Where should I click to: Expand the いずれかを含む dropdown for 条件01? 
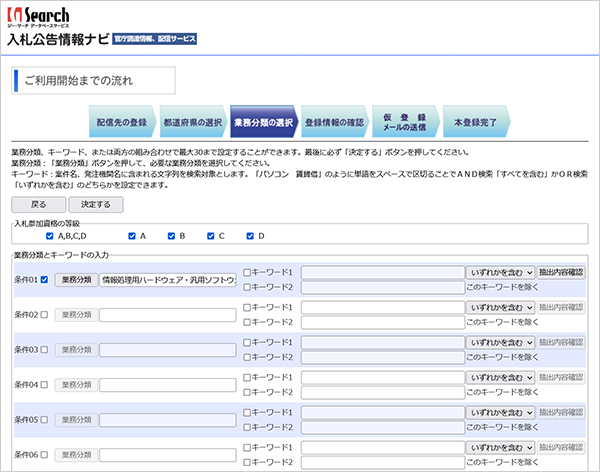point(500,273)
